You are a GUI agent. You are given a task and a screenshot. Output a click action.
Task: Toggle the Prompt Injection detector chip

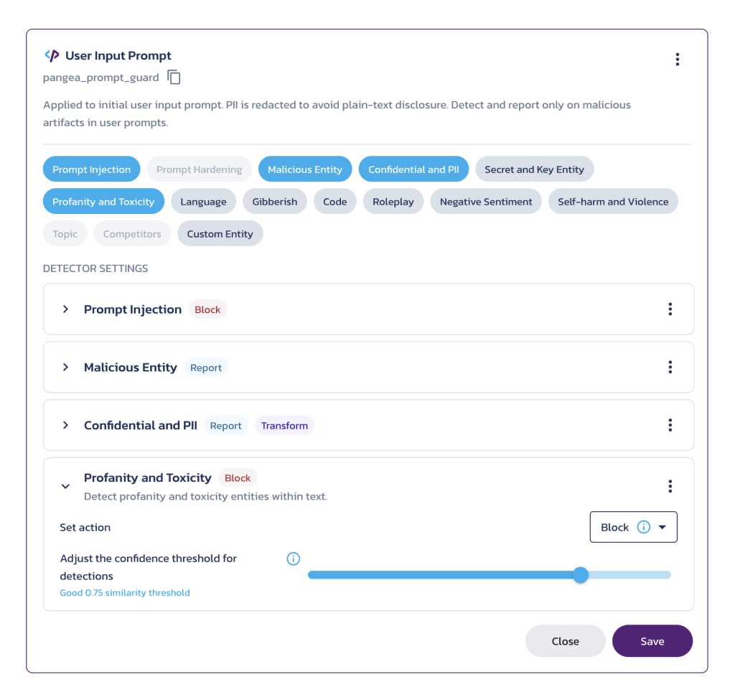(91, 169)
